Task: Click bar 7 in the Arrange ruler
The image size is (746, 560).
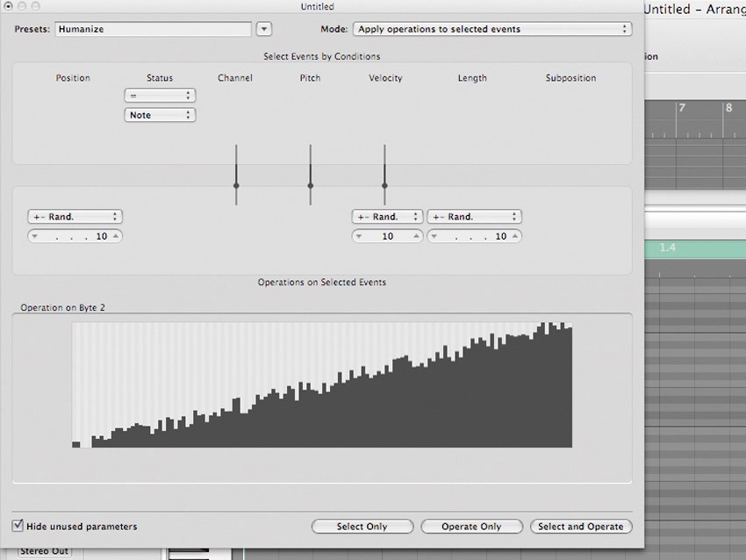Action: pyautogui.click(x=682, y=108)
